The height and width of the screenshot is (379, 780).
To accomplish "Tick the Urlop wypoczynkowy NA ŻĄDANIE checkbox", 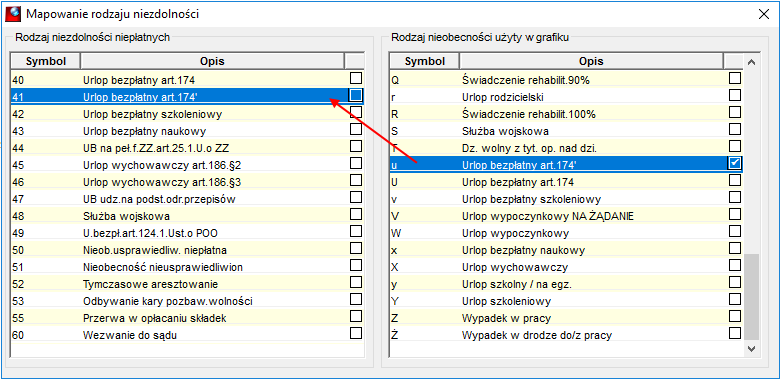I will coord(735,214).
